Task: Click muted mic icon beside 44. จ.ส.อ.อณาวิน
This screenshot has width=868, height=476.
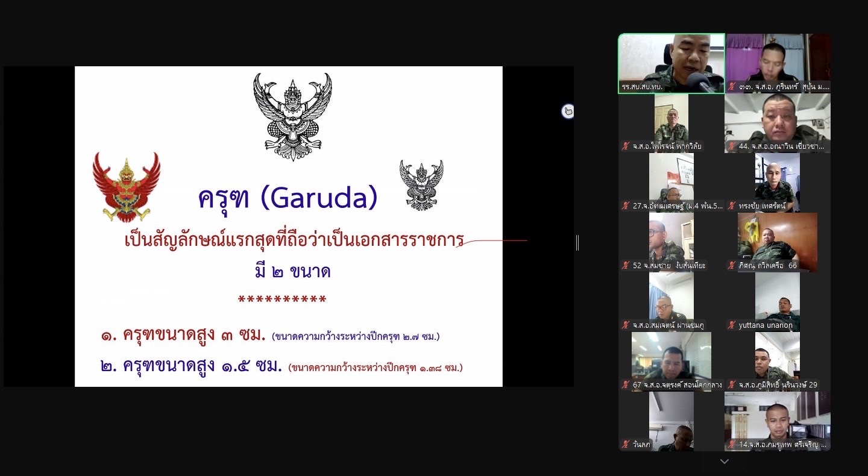Action: point(732,146)
